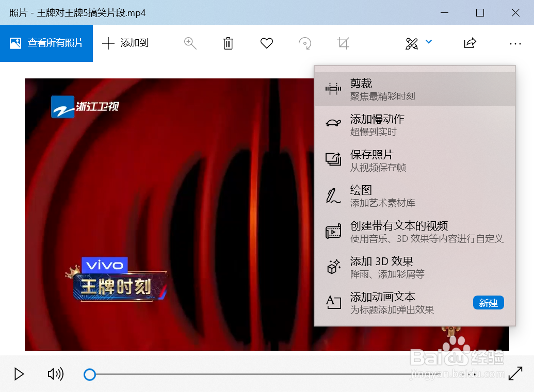
Task: Click the blue 新建 badge
Action: (489, 303)
